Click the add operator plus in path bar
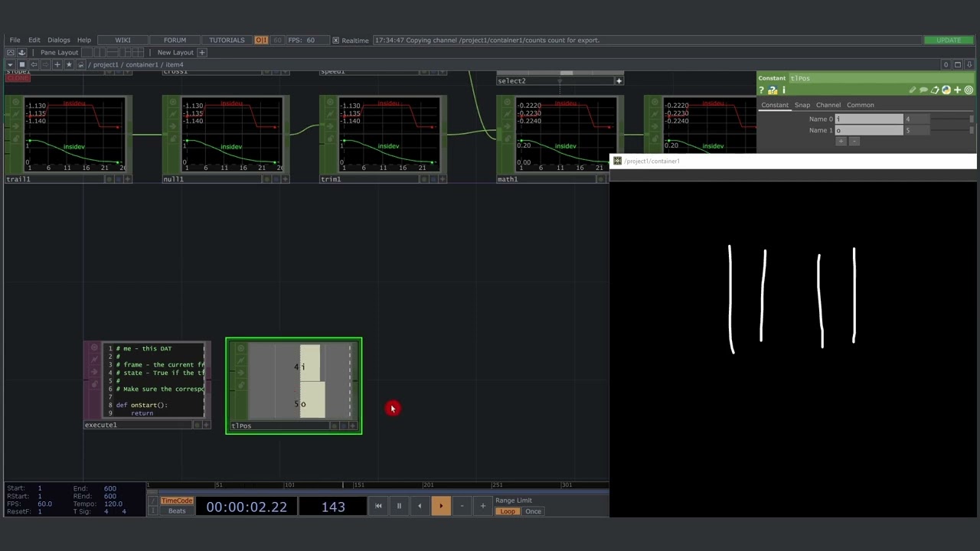980x551 pixels. [x=57, y=64]
